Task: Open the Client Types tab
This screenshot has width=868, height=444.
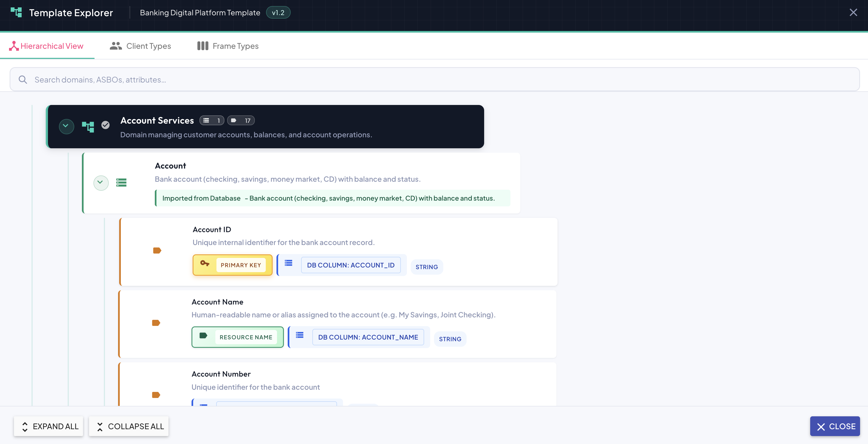Action: click(141, 46)
